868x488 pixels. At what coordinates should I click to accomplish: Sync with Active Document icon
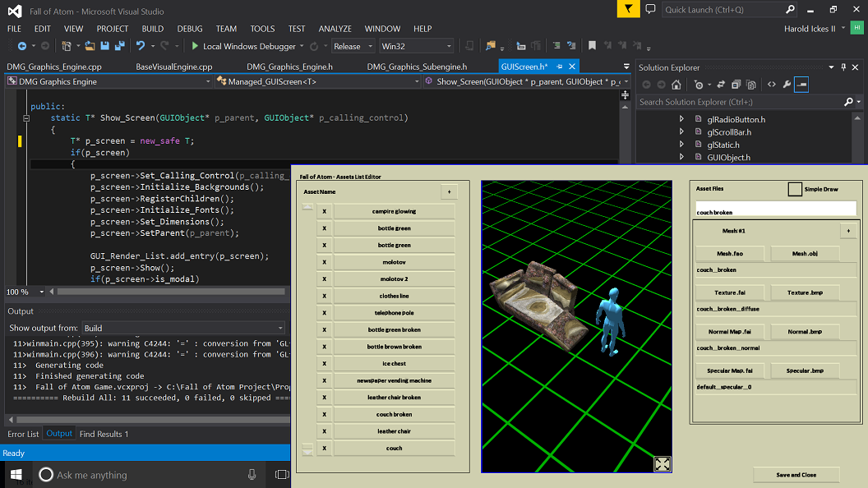click(721, 85)
